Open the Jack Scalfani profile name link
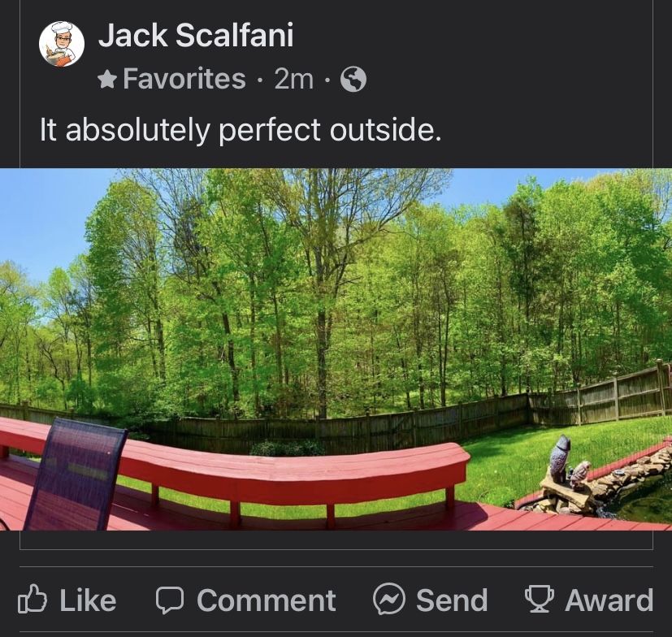Viewport: 672px width, 637px height. (x=196, y=35)
